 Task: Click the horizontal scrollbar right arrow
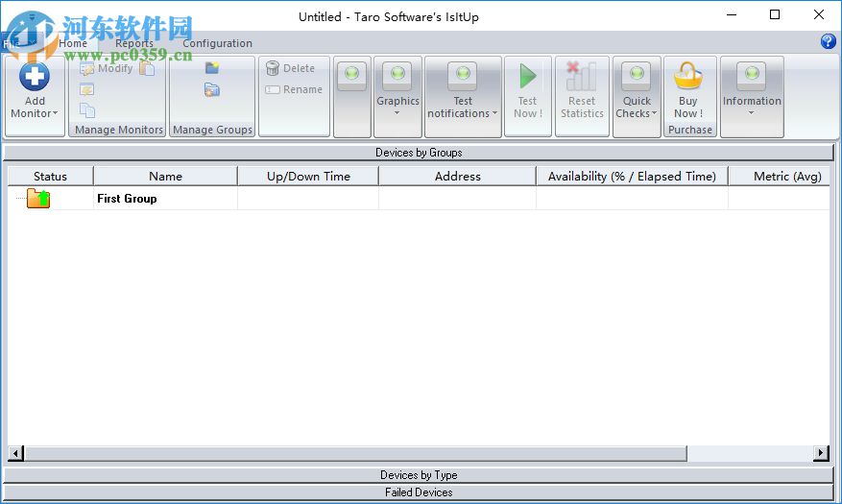pyautogui.click(x=821, y=453)
